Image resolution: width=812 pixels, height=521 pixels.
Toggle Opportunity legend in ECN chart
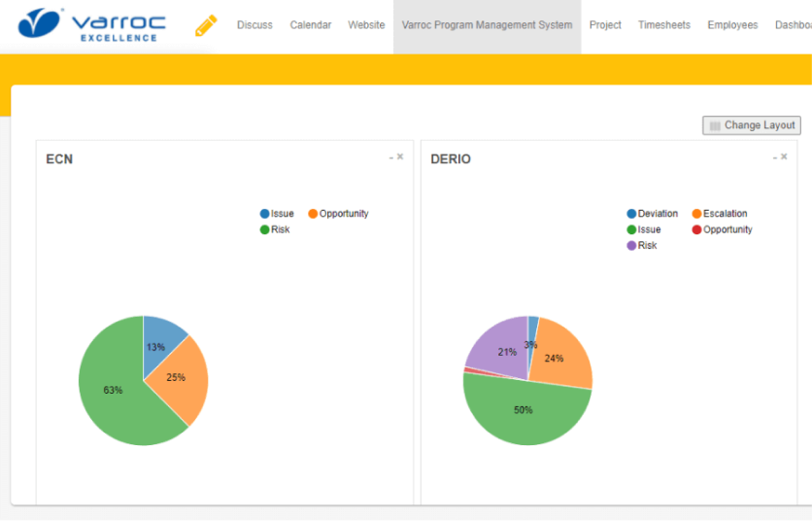tap(338, 214)
